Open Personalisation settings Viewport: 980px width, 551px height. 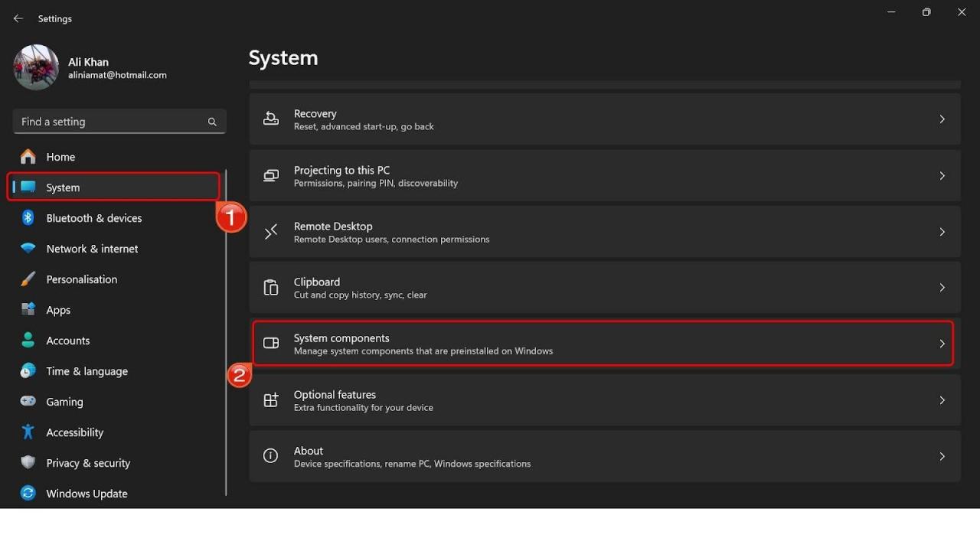click(x=81, y=279)
